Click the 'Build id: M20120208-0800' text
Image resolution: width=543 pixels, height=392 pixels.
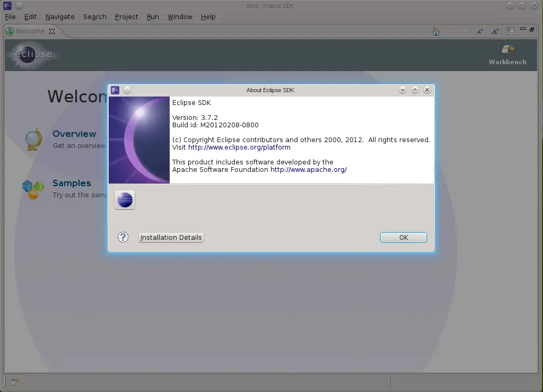(215, 125)
